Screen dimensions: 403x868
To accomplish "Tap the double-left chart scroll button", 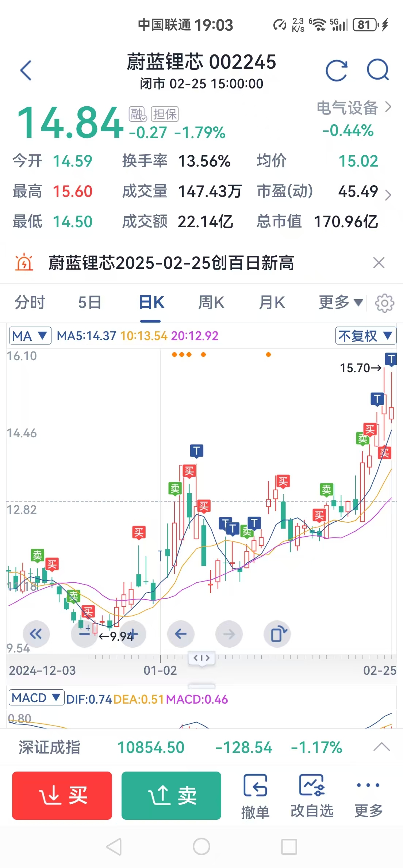I will (x=36, y=634).
